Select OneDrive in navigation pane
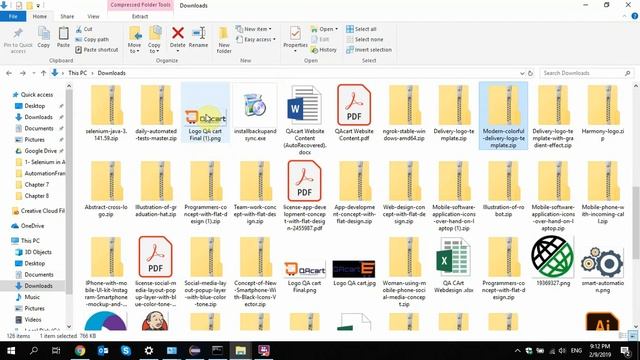Viewport: 640px width, 360px height. click(28, 226)
